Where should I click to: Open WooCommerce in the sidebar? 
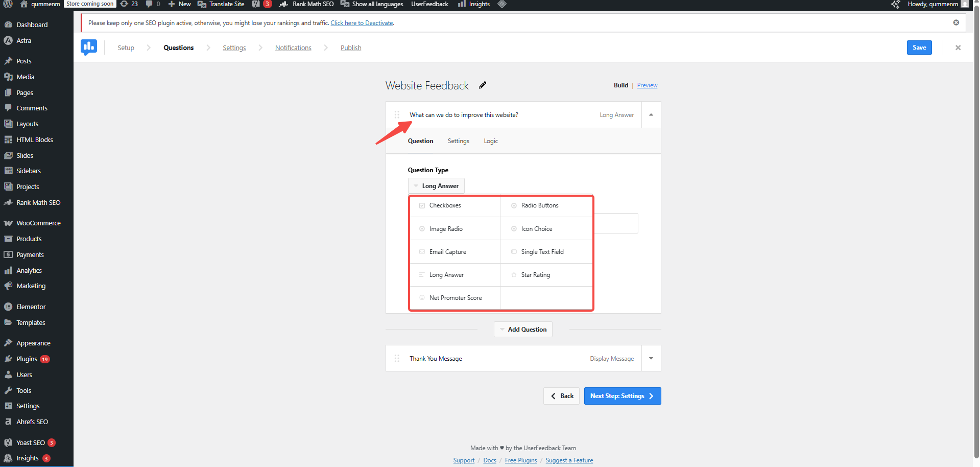point(38,223)
